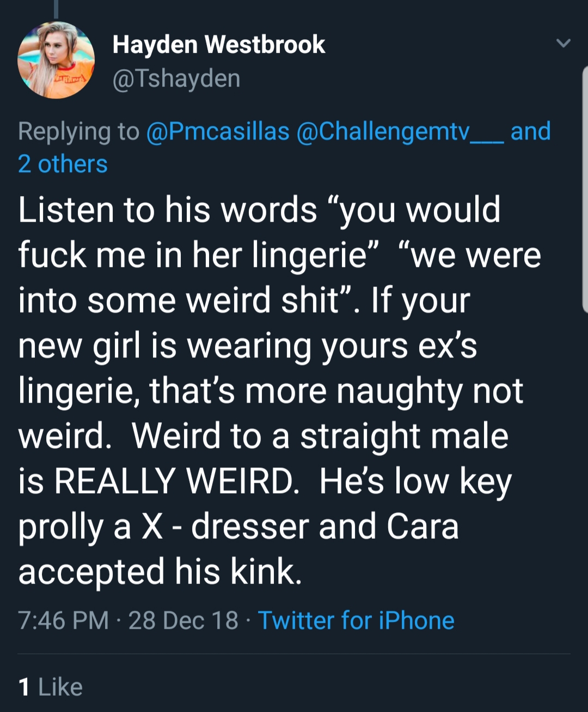The width and height of the screenshot is (588, 712).
Task: Show the '2 others' replied users
Action: pyautogui.click(x=63, y=164)
